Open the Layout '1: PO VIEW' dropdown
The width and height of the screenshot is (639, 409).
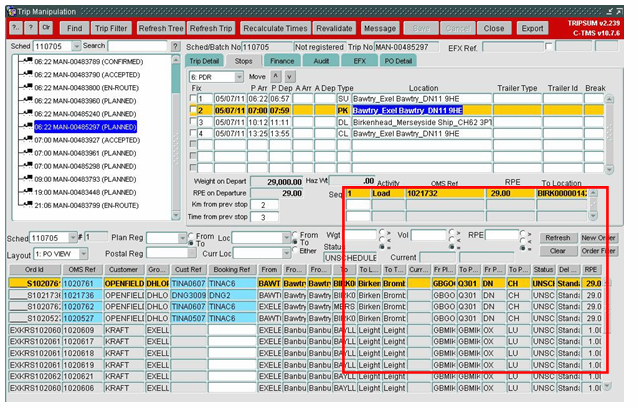click(x=83, y=254)
